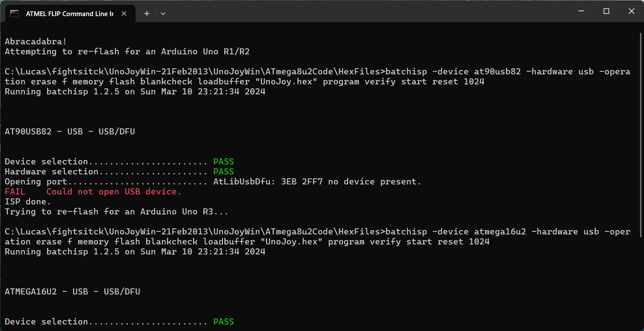
Task: Open a new terminal tab
Action: [147, 13]
